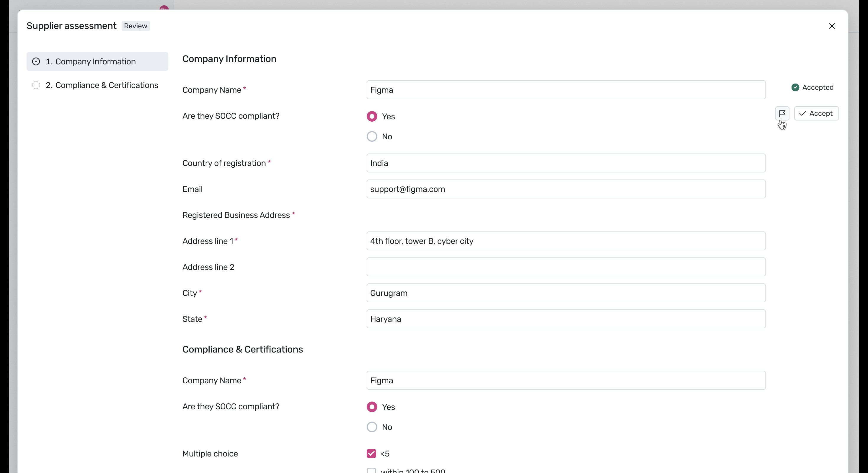
Task: Open step 2 Compliance & Certifications in sidebar
Action: pyautogui.click(x=97, y=85)
